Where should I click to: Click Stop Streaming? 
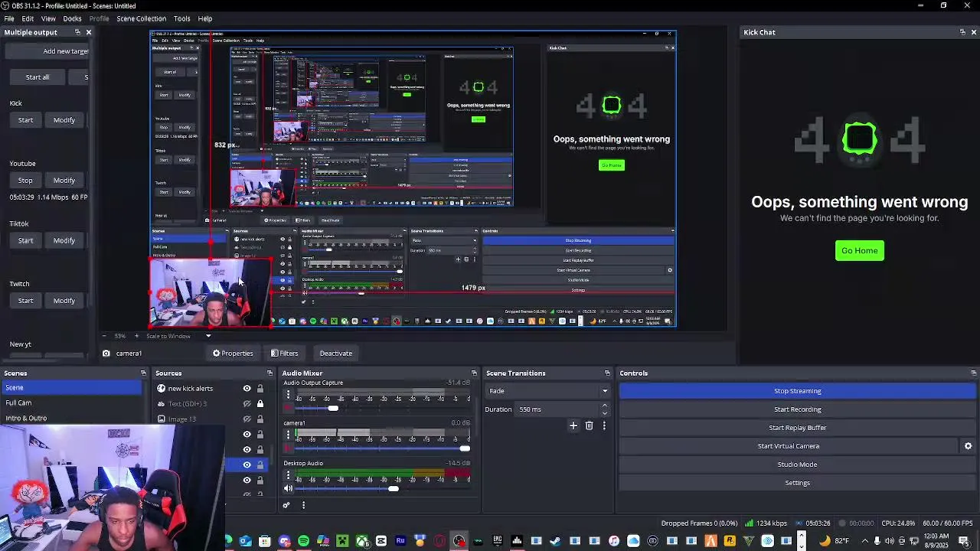[x=797, y=391]
